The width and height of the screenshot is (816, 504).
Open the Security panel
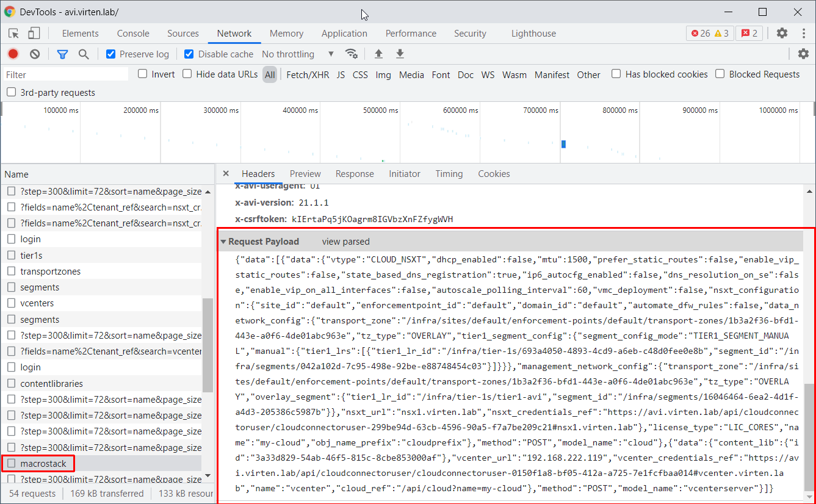point(470,34)
